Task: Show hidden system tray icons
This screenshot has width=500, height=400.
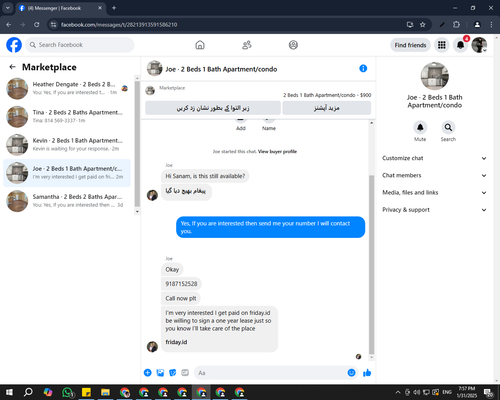Action: coord(398,392)
